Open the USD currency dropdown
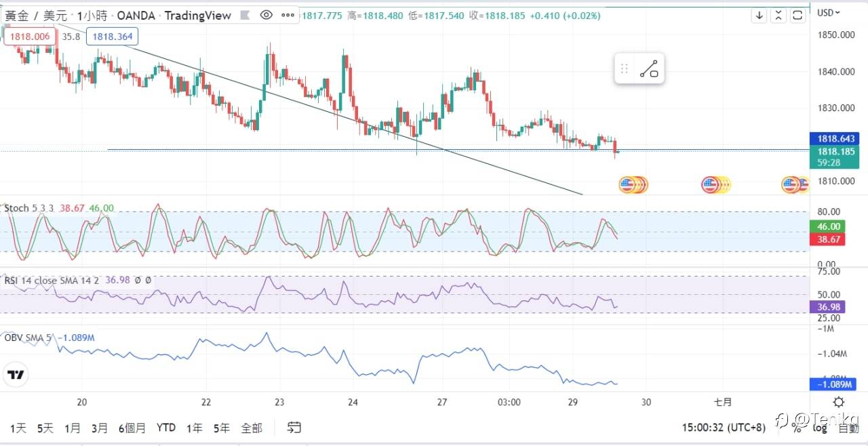Image resolution: width=868 pixels, height=446 pixels. pos(828,12)
